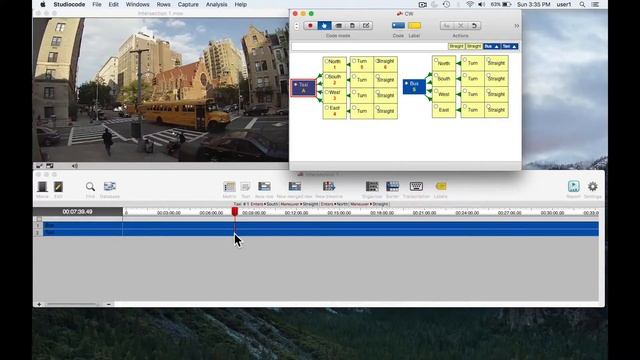
Task: Click the active Bus tag with arrow
Action: (491, 47)
